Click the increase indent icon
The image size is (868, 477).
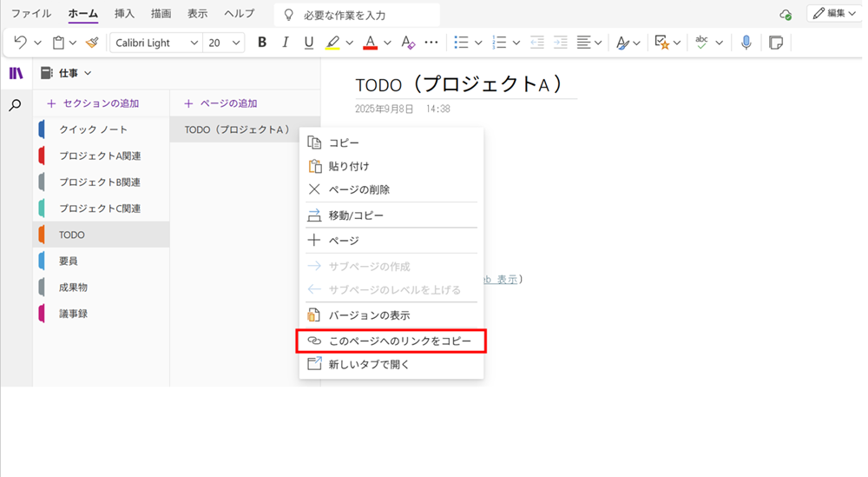[560, 42]
